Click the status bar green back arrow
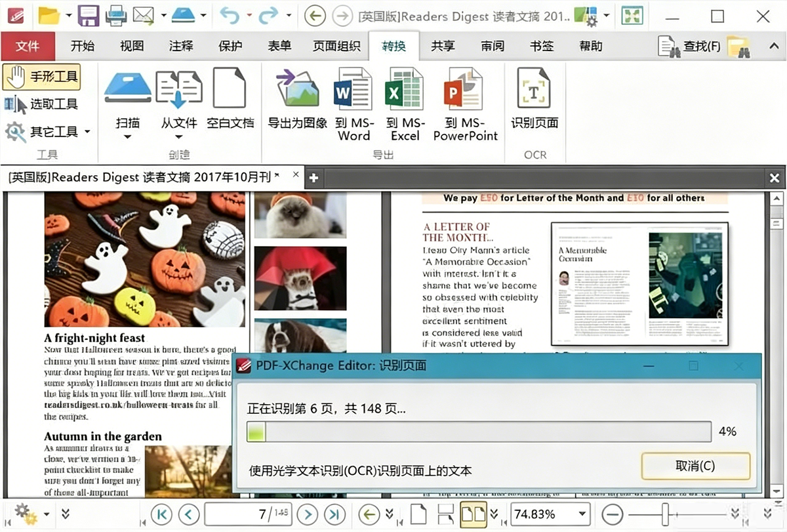The height and width of the screenshot is (532, 787). click(369, 514)
